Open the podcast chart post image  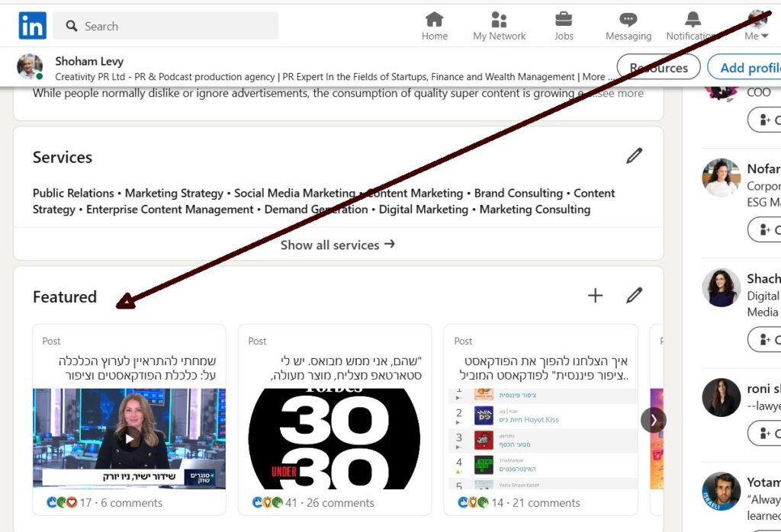click(x=541, y=438)
